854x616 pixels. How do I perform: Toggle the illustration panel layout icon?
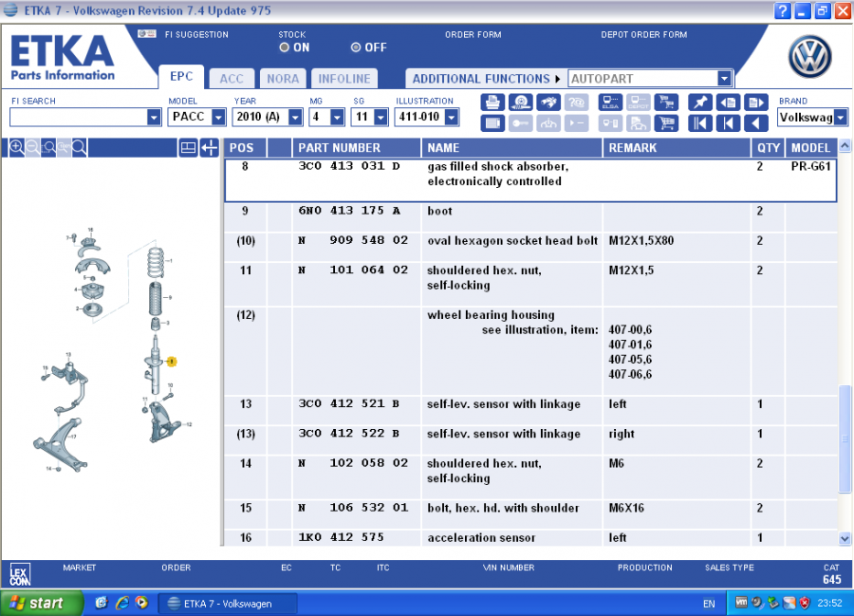(x=188, y=147)
